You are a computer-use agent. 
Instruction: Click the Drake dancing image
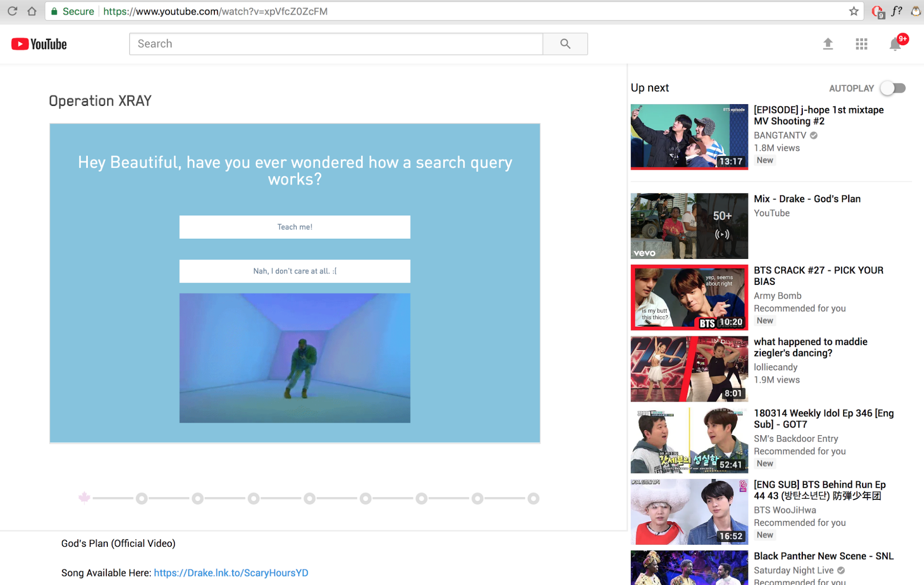[x=295, y=358]
